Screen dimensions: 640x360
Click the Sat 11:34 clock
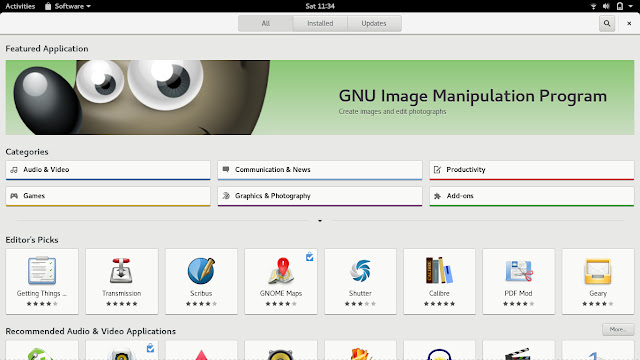click(x=320, y=6)
